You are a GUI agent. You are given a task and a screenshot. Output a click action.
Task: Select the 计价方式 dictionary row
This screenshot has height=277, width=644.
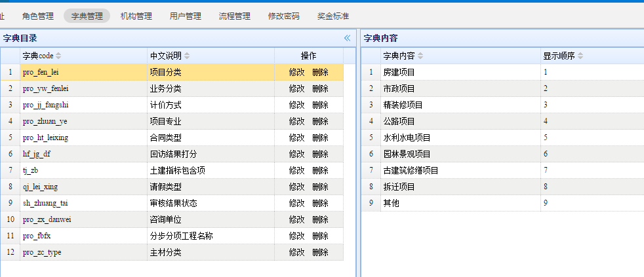(165, 105)
